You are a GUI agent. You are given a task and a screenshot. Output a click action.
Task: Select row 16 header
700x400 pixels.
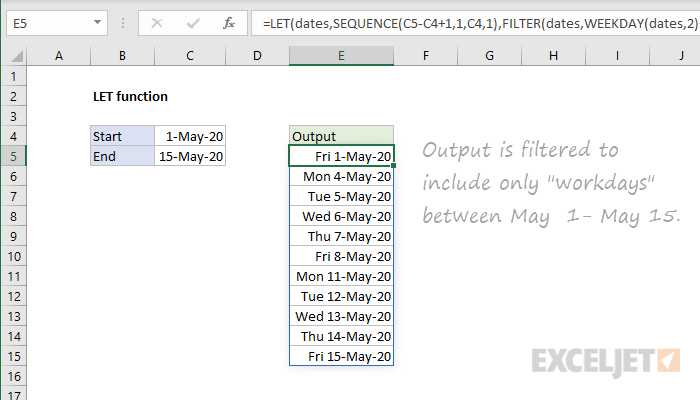(x=13, y=377)
